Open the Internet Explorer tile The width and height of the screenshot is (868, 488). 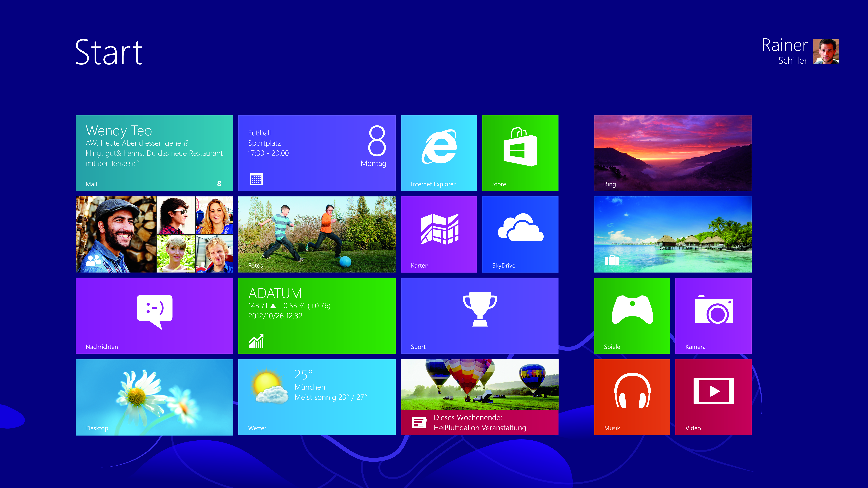tap(439, 153)
